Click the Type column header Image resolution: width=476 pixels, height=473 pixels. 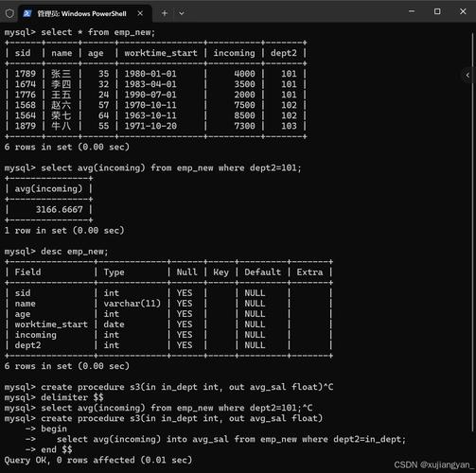(x=114, y=272)
